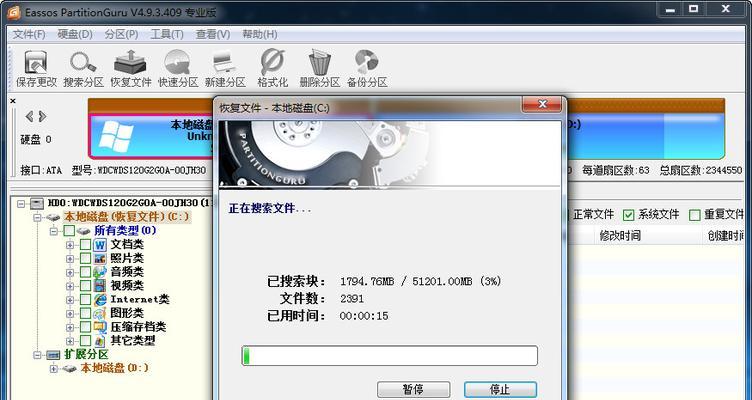Check the 其它类型 checkbox

click(85, 341)
